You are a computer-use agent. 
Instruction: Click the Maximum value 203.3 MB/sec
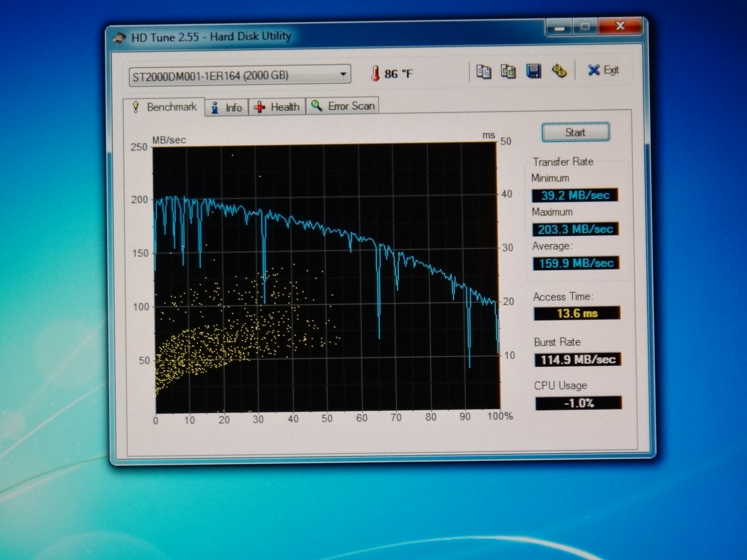576,229
